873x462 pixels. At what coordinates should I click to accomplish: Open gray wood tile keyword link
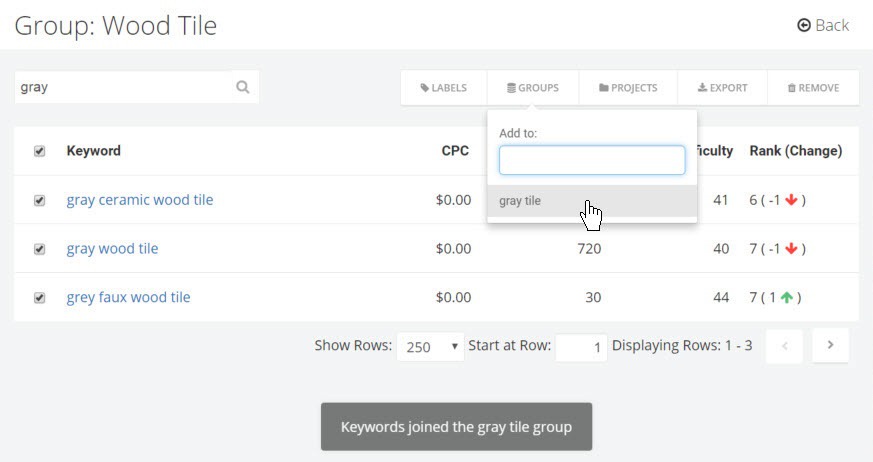click(x=112, y=249)
